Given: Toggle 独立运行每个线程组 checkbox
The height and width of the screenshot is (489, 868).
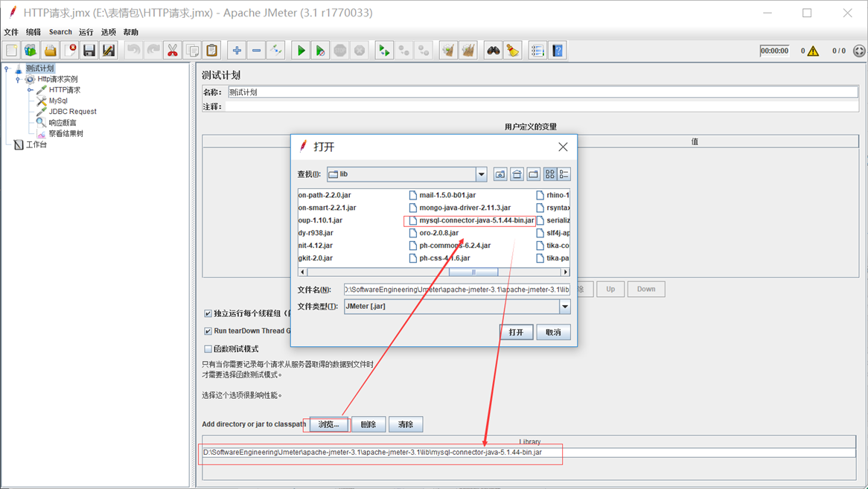Looking at the screenshot, I should tap(208, 313).
